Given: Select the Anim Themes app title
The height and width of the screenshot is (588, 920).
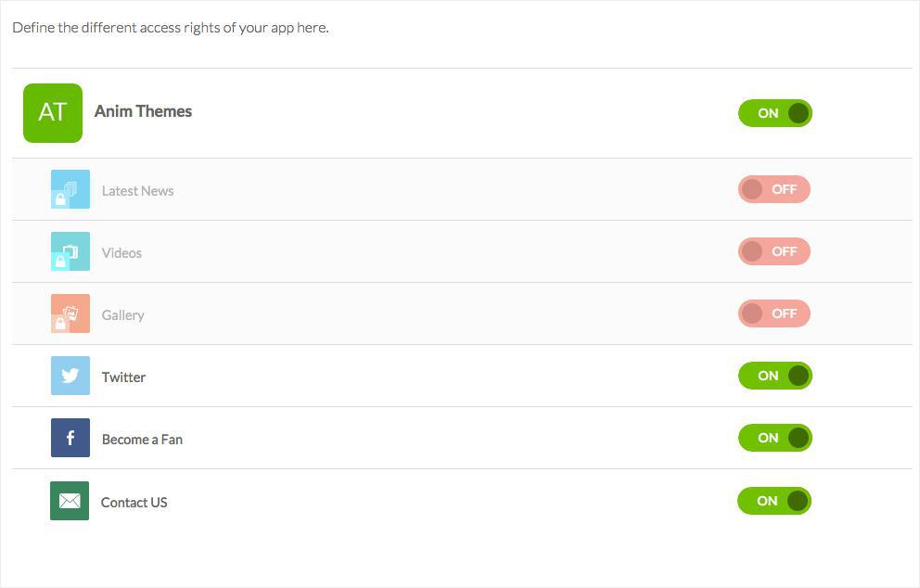Looking at the screenshot, I should (143, 111).
